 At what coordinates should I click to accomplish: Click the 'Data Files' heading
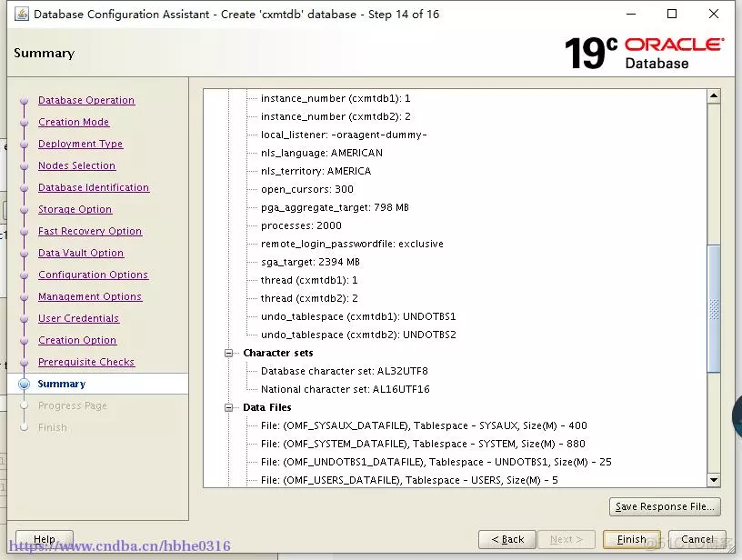click(267, 407)
